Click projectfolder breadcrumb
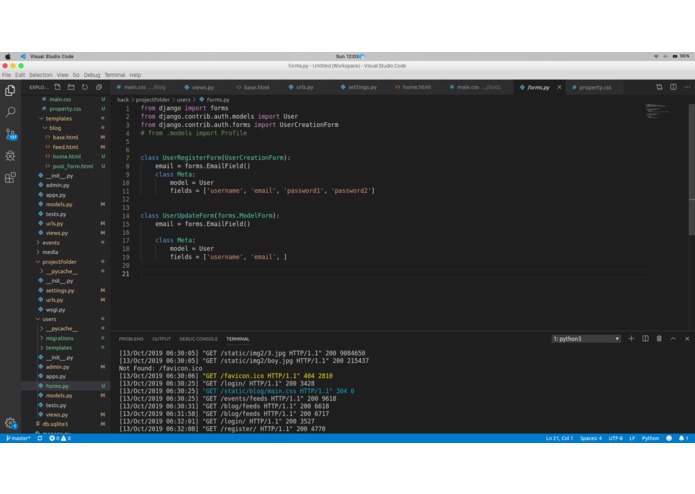The image size is (695, 494). click(x=152, y=100)
